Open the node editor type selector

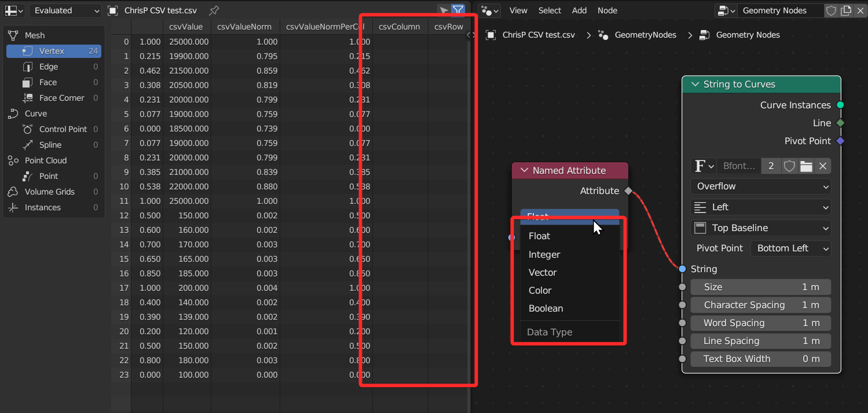(x=490, y=10)
